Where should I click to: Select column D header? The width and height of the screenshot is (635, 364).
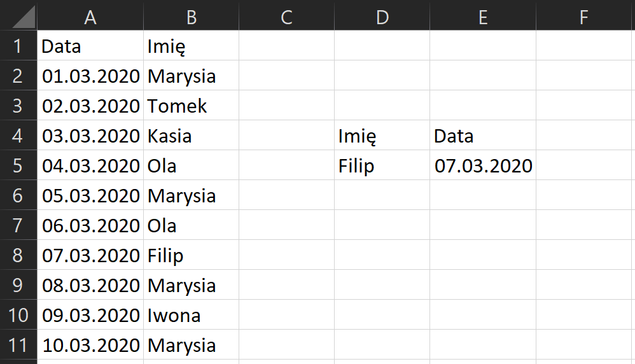tap(382, 16)
